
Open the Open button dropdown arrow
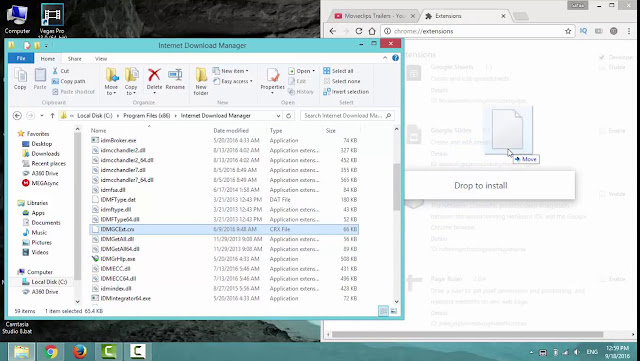(x=313, y=71)
